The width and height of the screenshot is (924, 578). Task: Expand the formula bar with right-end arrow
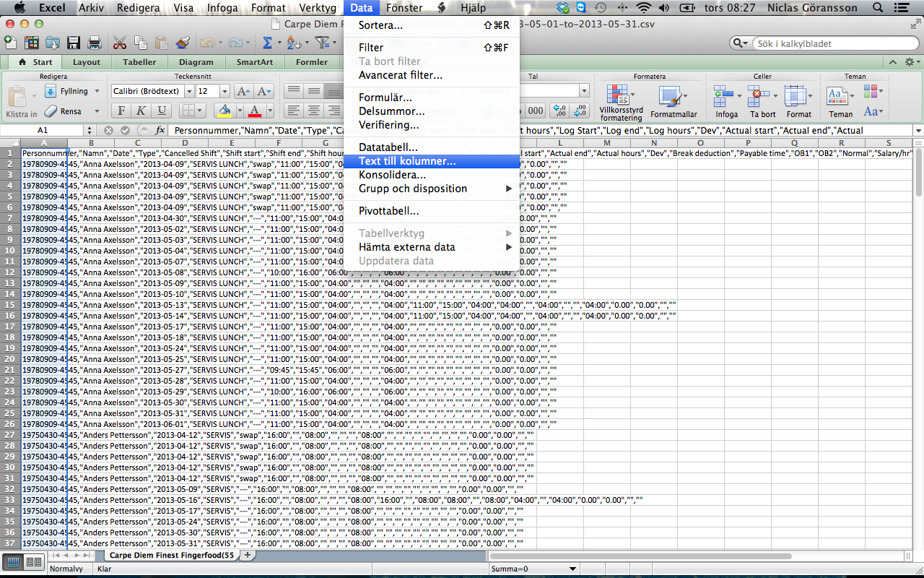[x=918, y=130]
